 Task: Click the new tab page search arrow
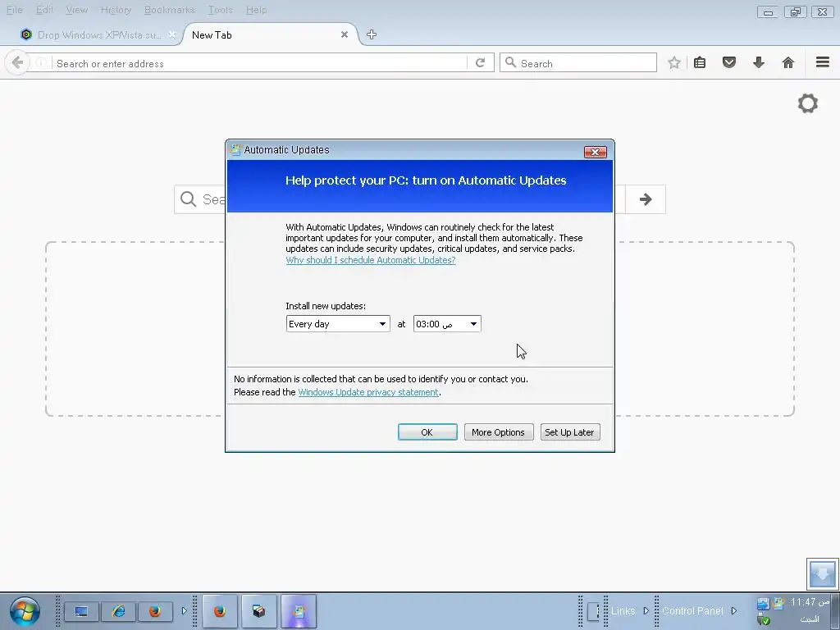tap(646, 199)
